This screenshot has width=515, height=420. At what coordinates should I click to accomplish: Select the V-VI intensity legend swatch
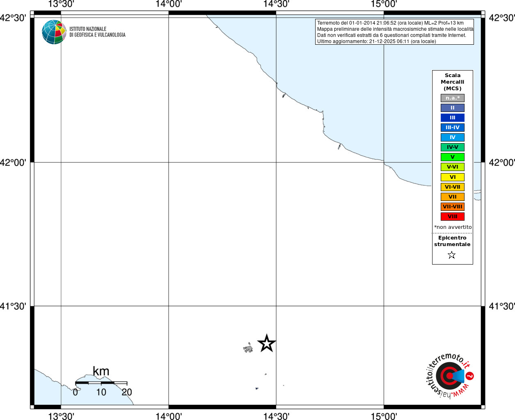click(x=453, y=167)
